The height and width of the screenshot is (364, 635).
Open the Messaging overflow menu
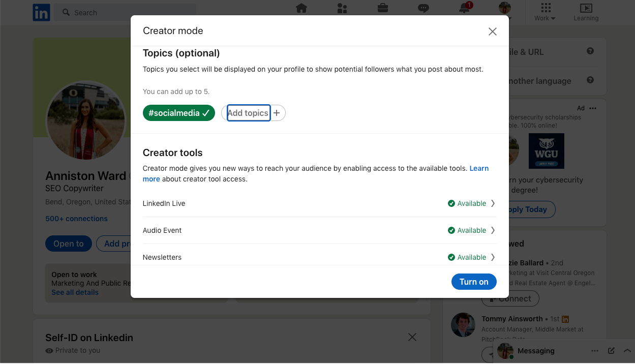click(x=594, y=350)
